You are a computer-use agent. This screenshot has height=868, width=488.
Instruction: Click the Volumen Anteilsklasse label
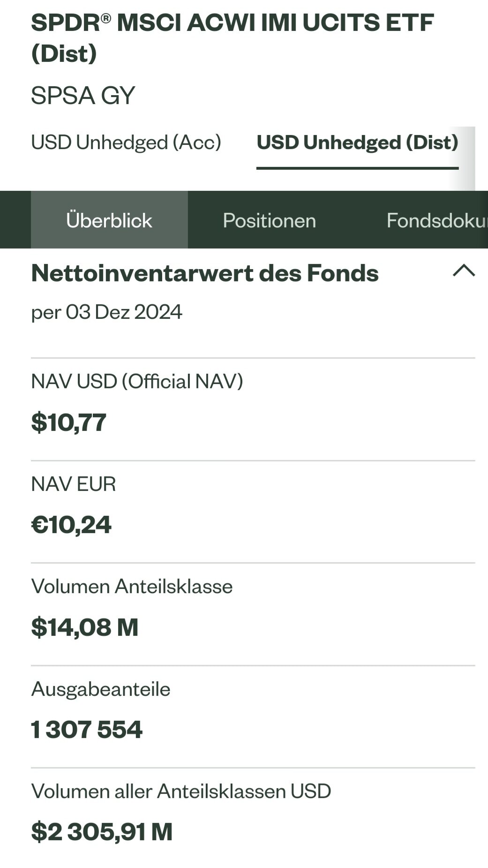tap(132, 586)
